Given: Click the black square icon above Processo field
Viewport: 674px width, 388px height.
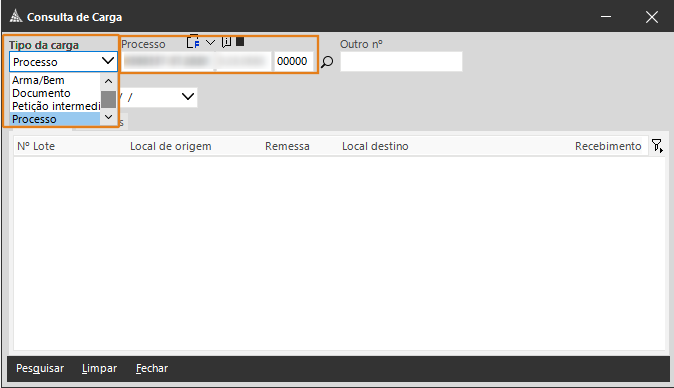Looking at the screenshot, I should point(240,41).
